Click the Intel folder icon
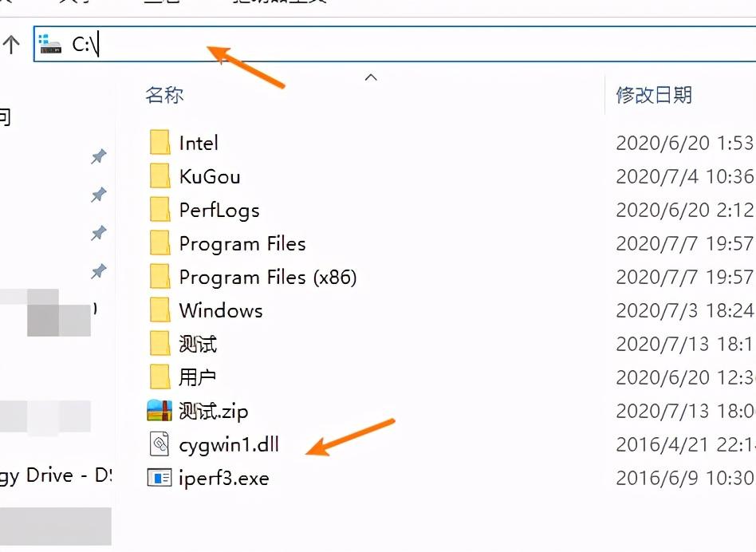The width and height of the screenshot is (756, 552). click(159, 143)
